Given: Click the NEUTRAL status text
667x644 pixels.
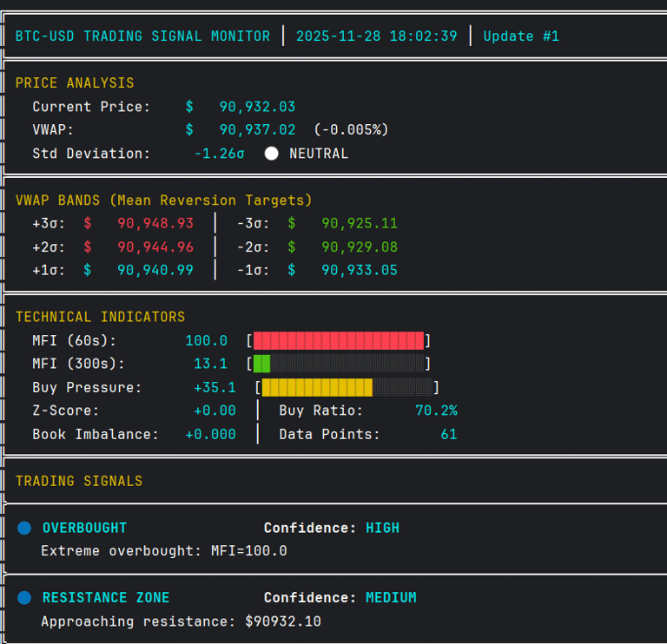Looking at the screenshot, I should 319,154.
